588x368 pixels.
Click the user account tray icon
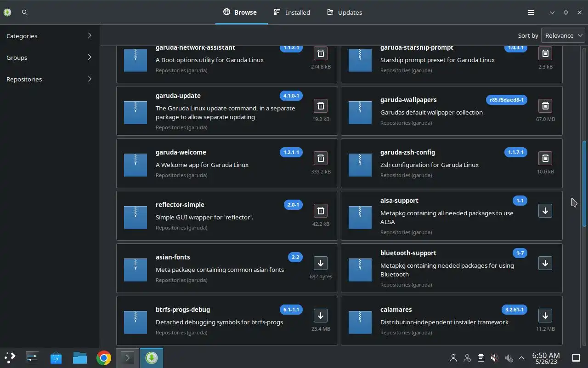(453, 358)
